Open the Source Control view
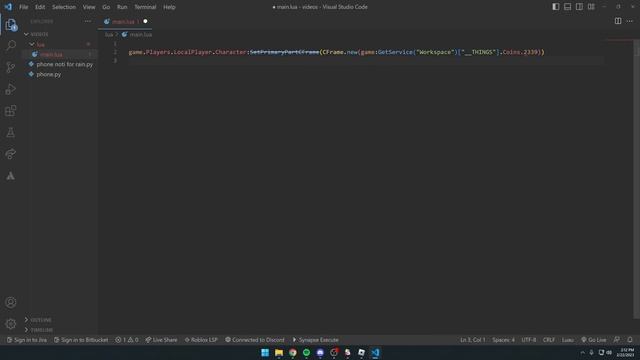 [x=11, y=67]
